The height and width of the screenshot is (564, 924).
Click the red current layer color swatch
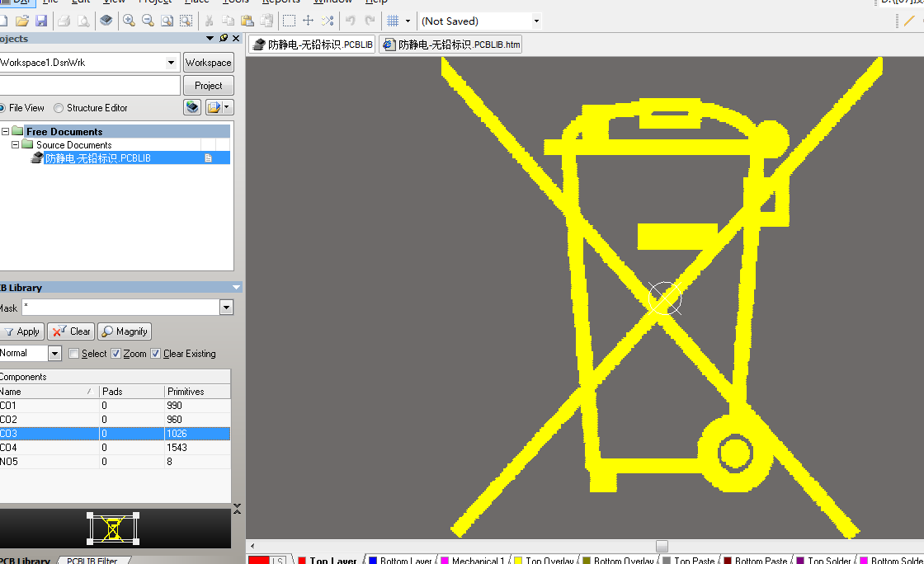tap(259, 560)
